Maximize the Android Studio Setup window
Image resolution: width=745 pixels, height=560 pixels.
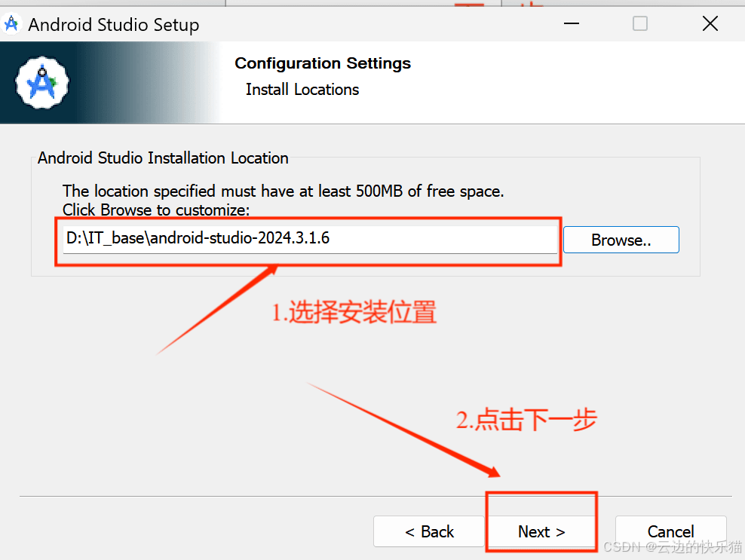640,23
